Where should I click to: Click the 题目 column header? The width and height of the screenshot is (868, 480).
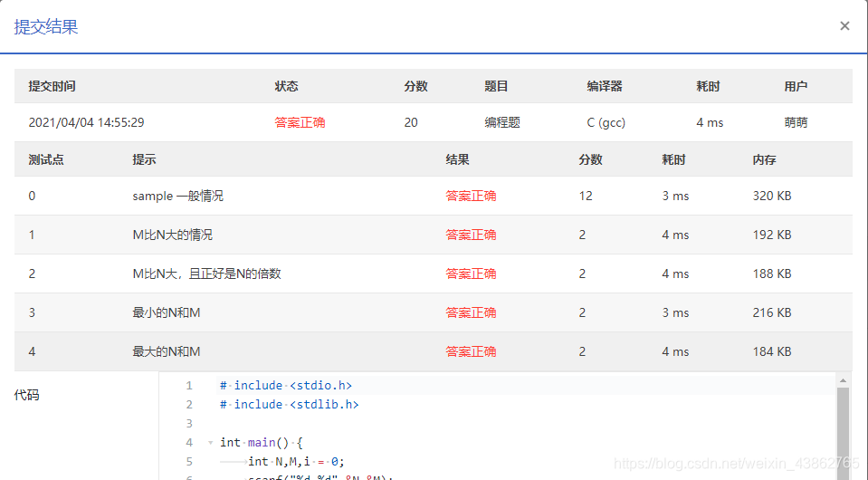[496, 86]
